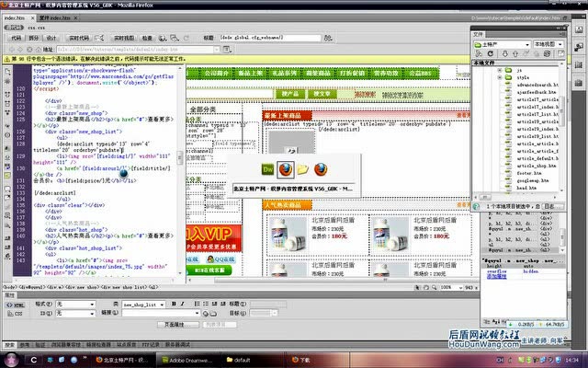Click the browser navigation options icon after address

(x=227, y=50)
